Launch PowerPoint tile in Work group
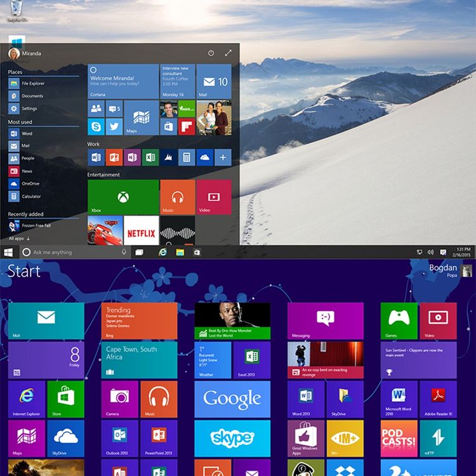This screenshot has width=476, height=476. coord(114,157)
